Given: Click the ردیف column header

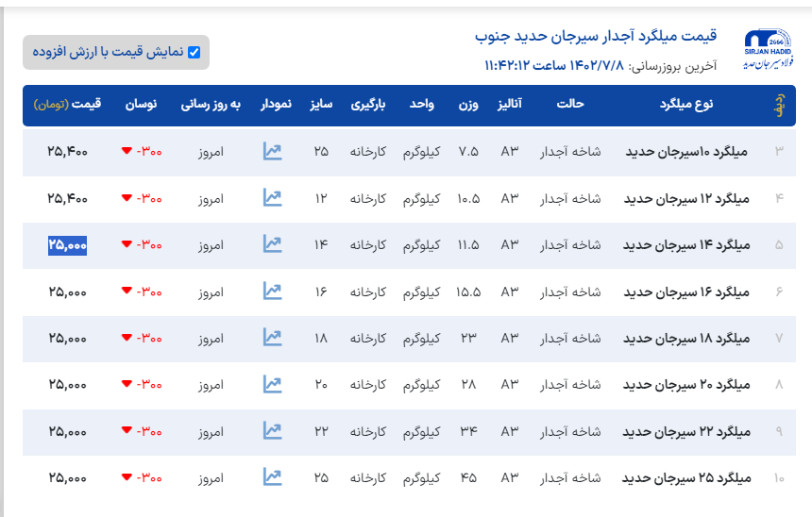Looking at the screenshot, I should click(x=779, y=104).
